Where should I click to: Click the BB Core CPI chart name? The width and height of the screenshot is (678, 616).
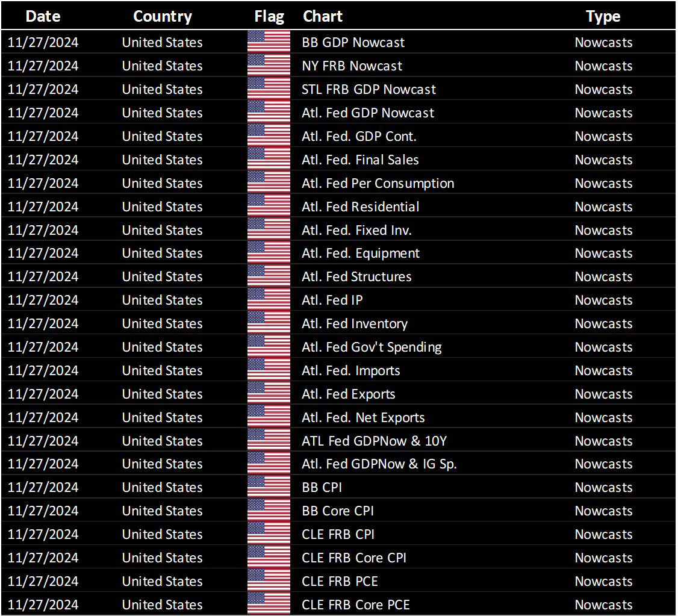point(338,511)
